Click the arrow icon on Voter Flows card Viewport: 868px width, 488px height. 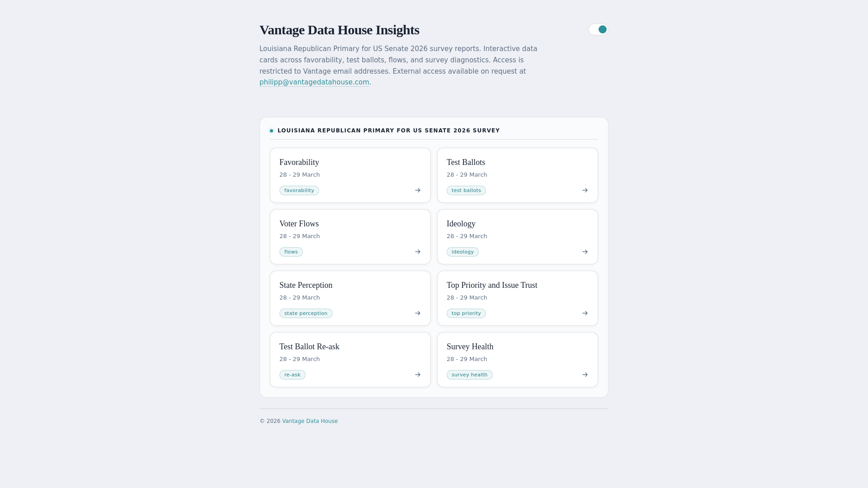[418, 252]
